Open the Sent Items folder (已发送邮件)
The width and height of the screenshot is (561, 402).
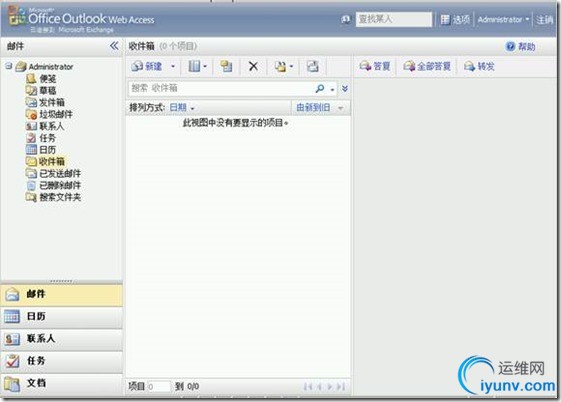point(53,173)
